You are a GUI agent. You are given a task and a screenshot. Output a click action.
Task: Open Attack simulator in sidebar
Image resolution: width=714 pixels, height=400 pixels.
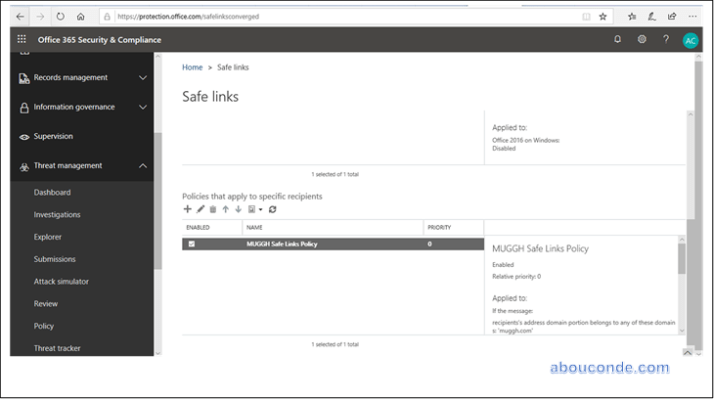coord(61,281)
